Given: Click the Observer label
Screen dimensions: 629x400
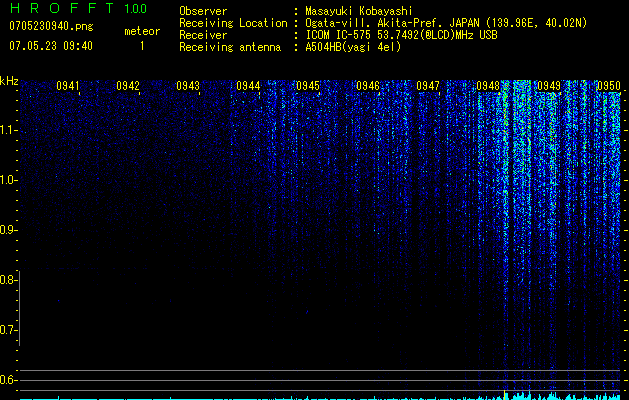Looking at the screenshot, I should 203,11.
